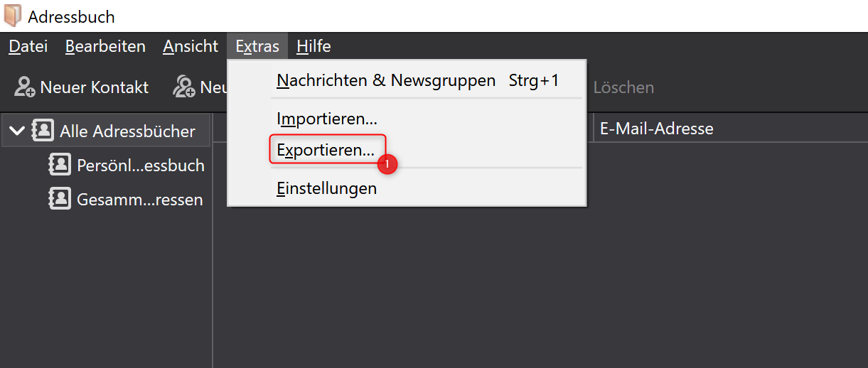Select the Gesamm...ressen address book label
Screen dimensions: 868x368
(x=140, y=200)
